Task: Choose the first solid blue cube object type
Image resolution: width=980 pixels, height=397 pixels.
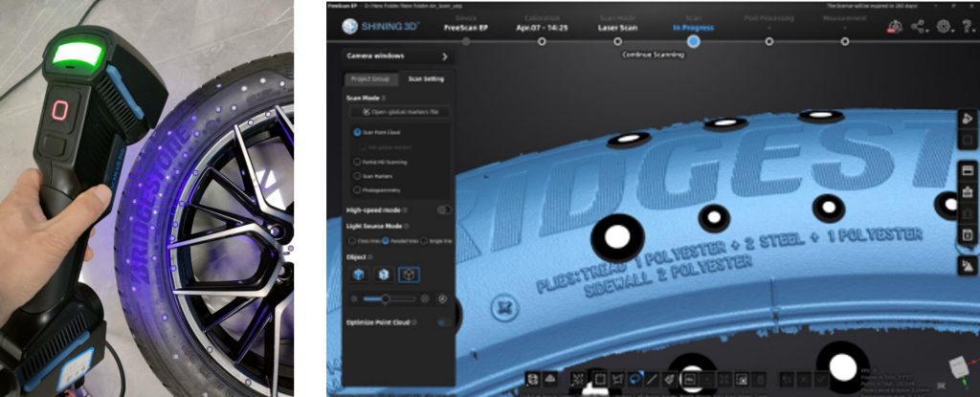Action: (x=358, y=275)
